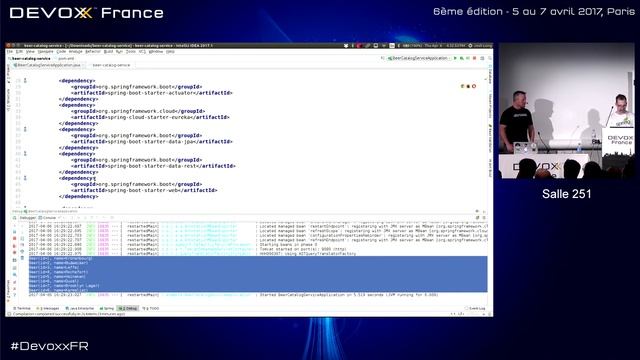
Task: Open the Run menu
Action: (x=119, y=52)
